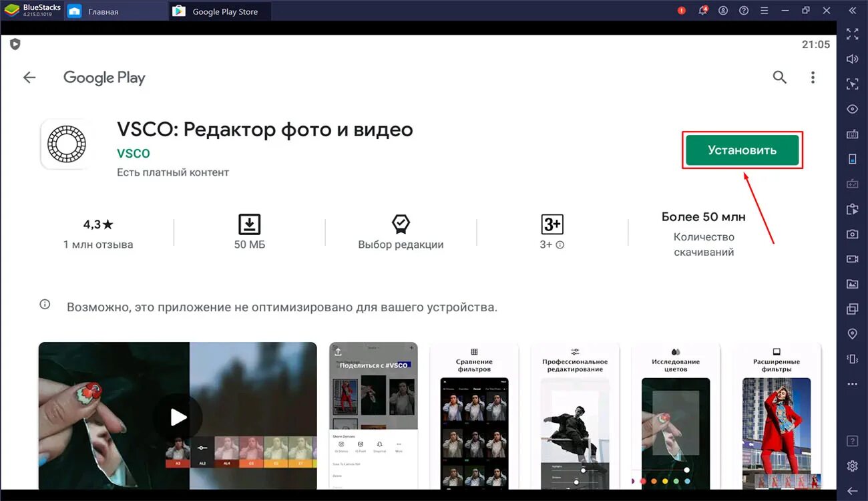868x501 pixels.
Task: Click the 21:05 clock in status bar
Action: click(815, 45)
